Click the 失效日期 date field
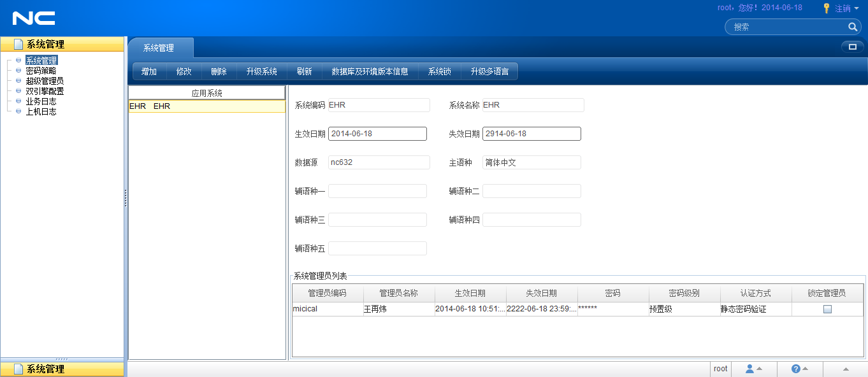This screenshot has width=868, height=377. point(532,134)
